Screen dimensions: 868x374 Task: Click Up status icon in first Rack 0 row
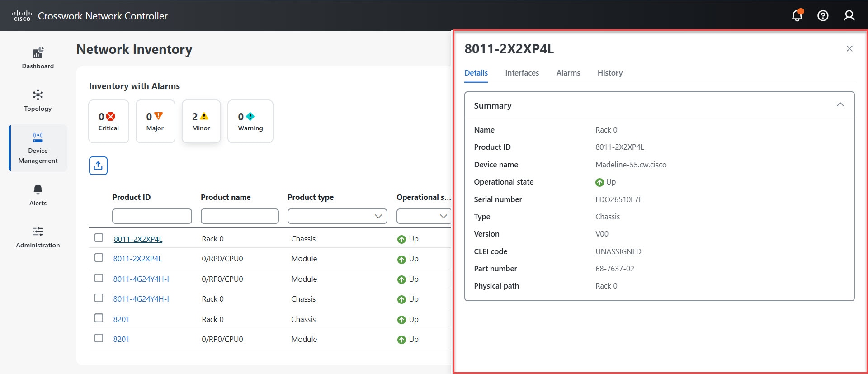point(401,239)
